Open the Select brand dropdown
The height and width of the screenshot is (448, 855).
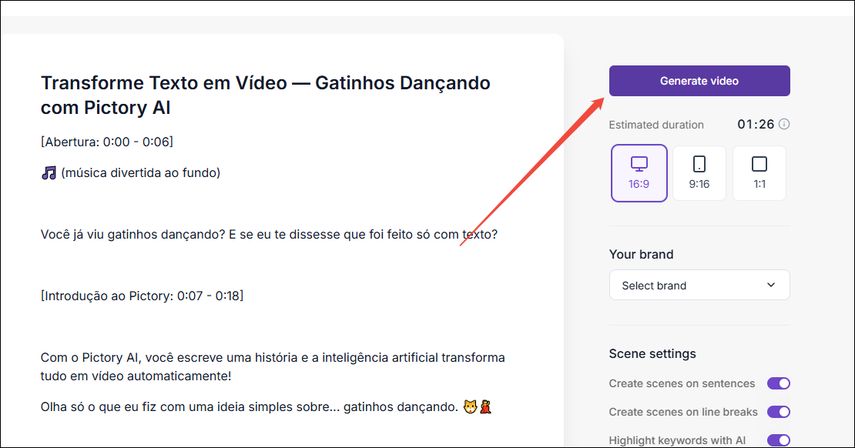(x=699, y=285)
